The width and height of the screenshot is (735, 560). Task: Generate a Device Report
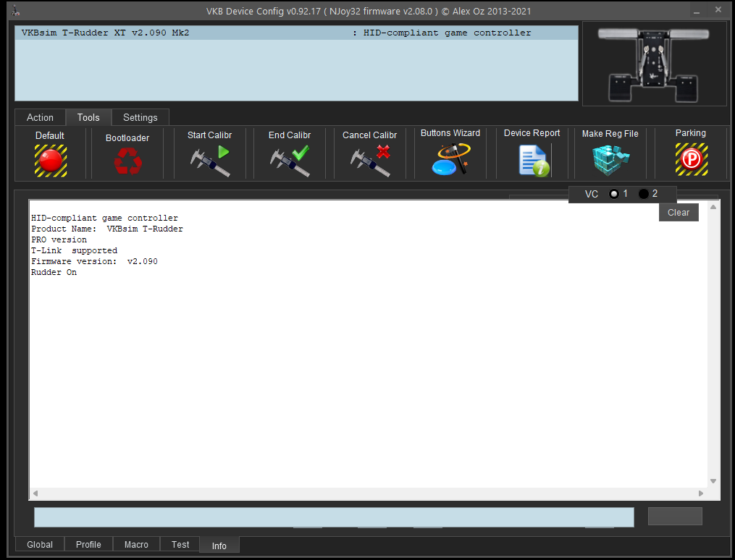tap(534, 160)
